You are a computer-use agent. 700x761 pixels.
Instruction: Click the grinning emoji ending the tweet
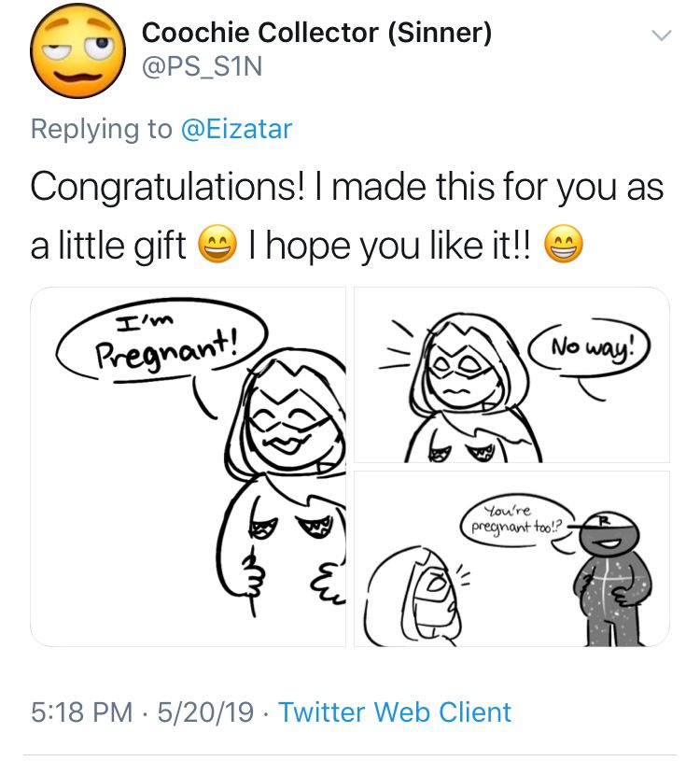(x=563, y=244)
